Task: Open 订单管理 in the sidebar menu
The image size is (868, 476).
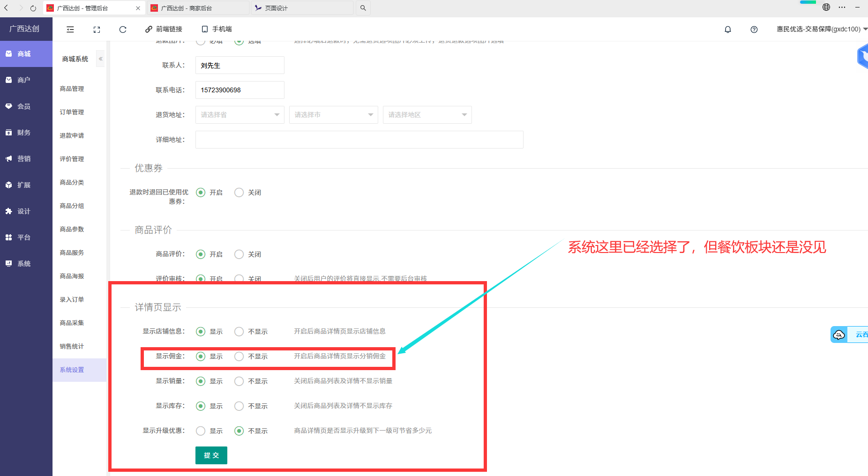Action: (72, 112)
